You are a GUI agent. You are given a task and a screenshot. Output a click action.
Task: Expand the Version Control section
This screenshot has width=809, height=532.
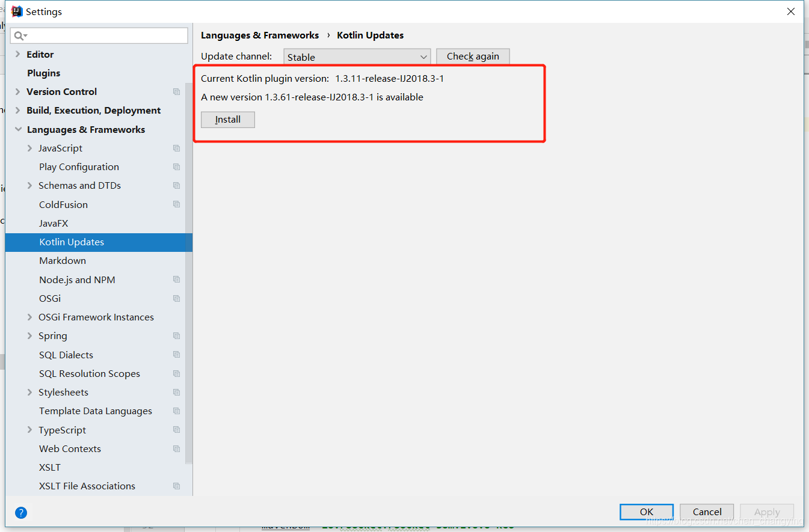point(18,92)
